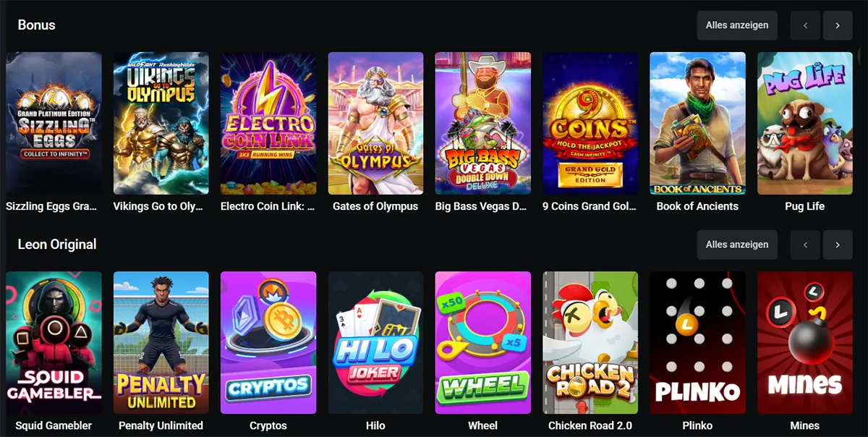Open Big Bass Vegas Double Down game
The width and height of the screenshot is (868, 437).
coord(482,123)
